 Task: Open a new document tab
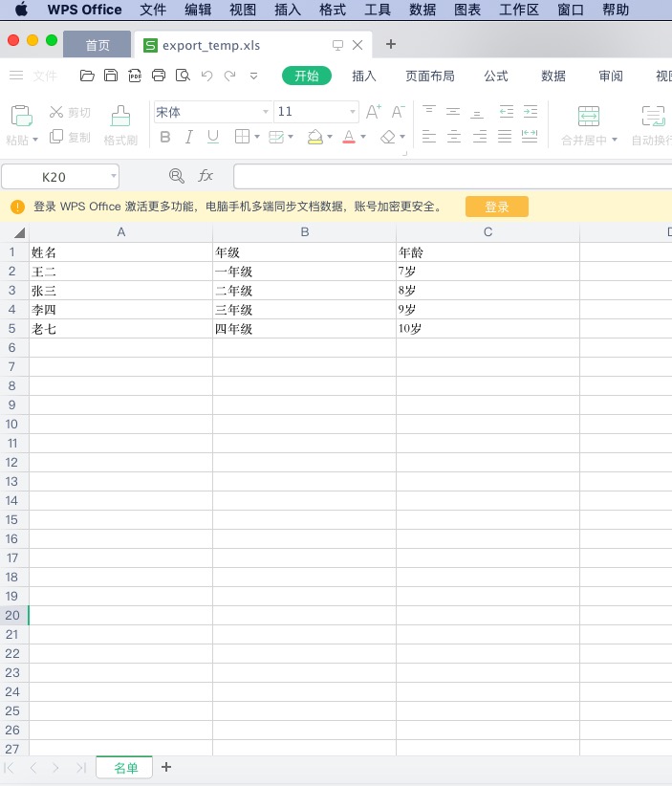point(391,44)
